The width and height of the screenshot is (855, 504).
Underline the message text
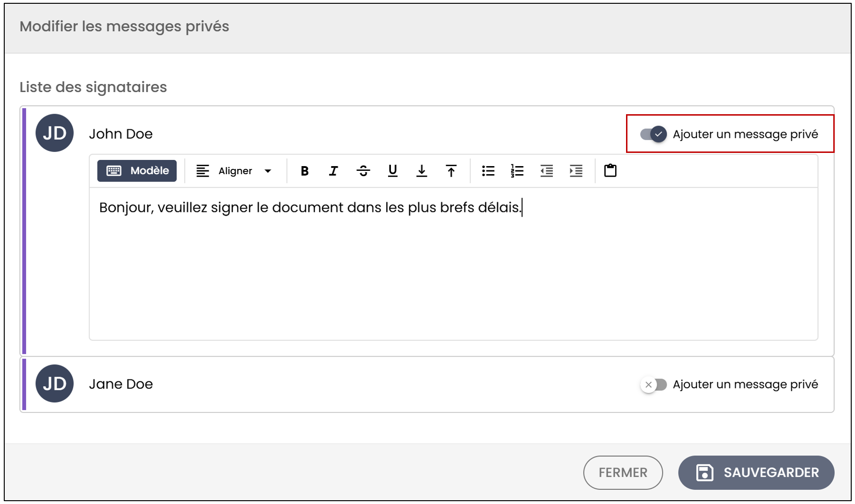pyautogui.click(x=392, y=171)
